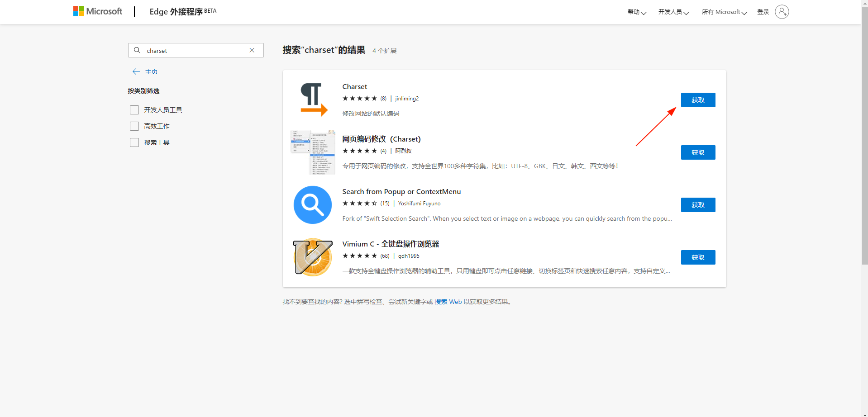868x417 pixels.
Task: Check the 开发人员工具 filter box
Action: coord(134,110)
